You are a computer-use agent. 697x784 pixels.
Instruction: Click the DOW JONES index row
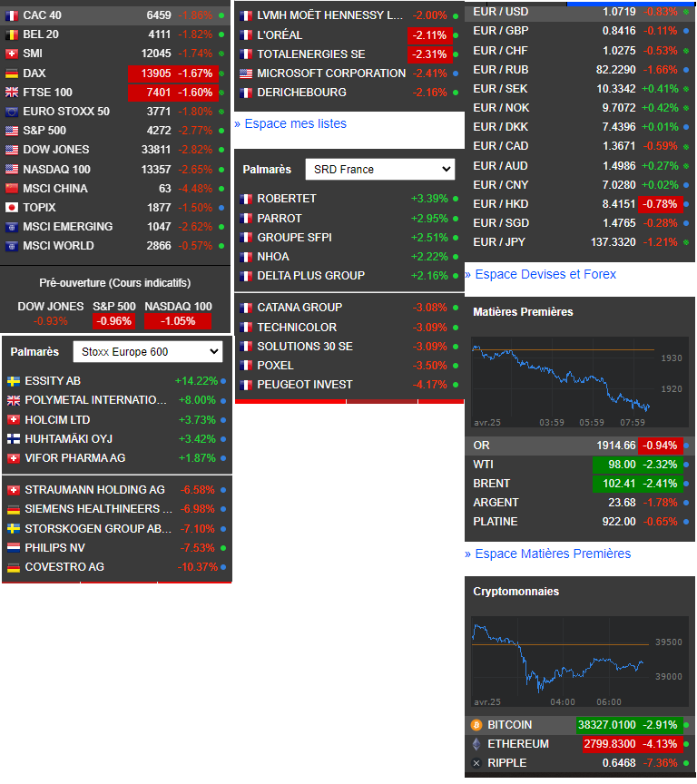tap(115, 150)
